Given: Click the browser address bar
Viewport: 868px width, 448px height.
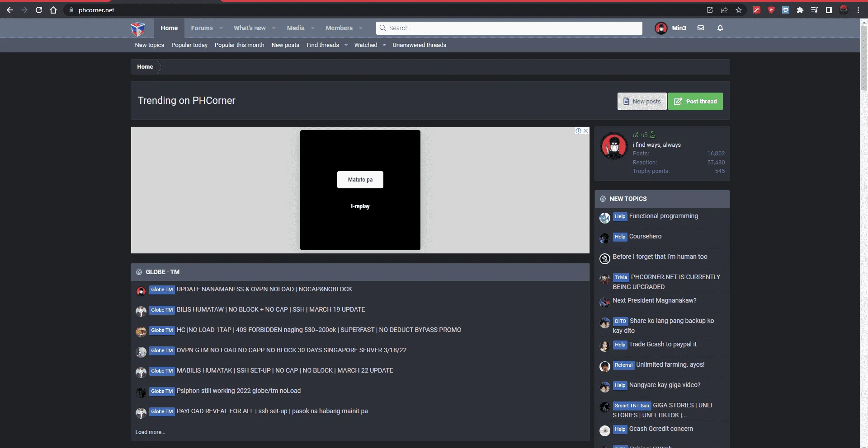Looking at the screenshot, I should 384,10.
